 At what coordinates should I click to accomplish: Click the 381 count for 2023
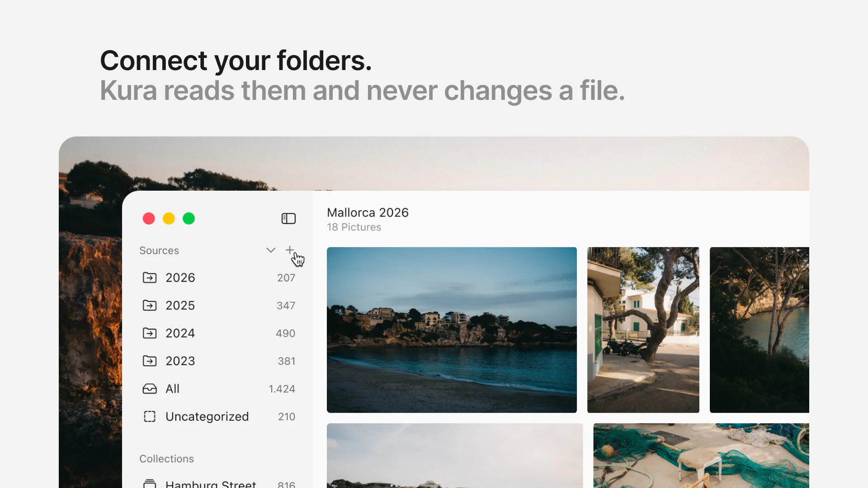pos(286,361)
